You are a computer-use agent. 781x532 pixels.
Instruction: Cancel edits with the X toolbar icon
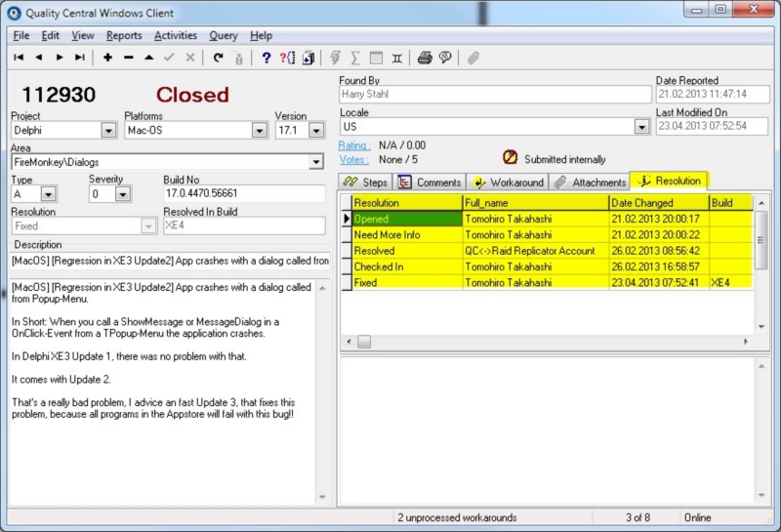point(189,58)
